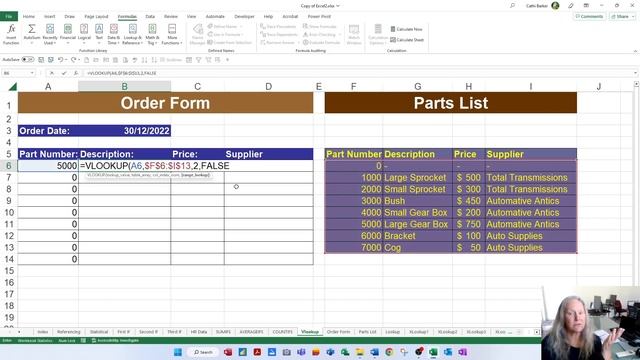Image resolution: width=640 pixels, height=360 pixels.
Task: Click the Select All triangle corner
Action: pyautogui.click(x=13, y=87)
